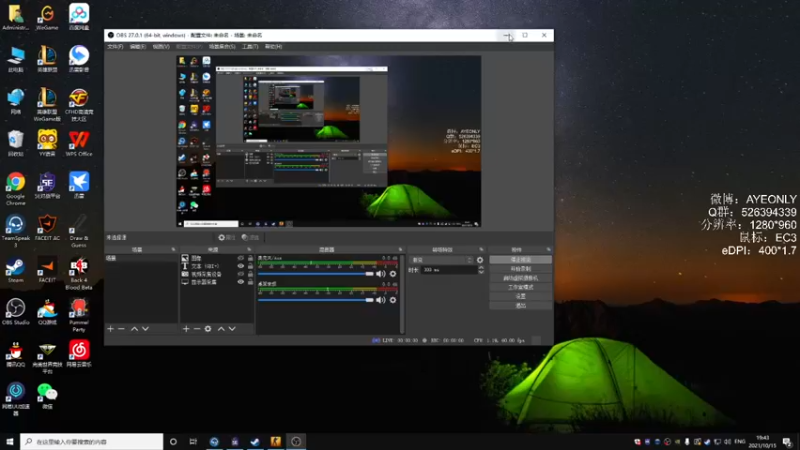Open scene transition properties gear
Screen dimensions: 800x450
[x=480, y=260]
